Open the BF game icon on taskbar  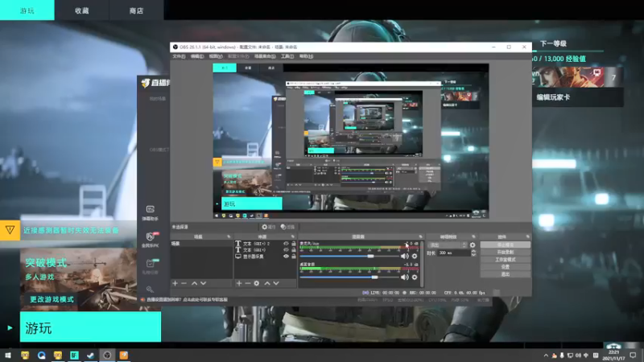tap(74, 355)
